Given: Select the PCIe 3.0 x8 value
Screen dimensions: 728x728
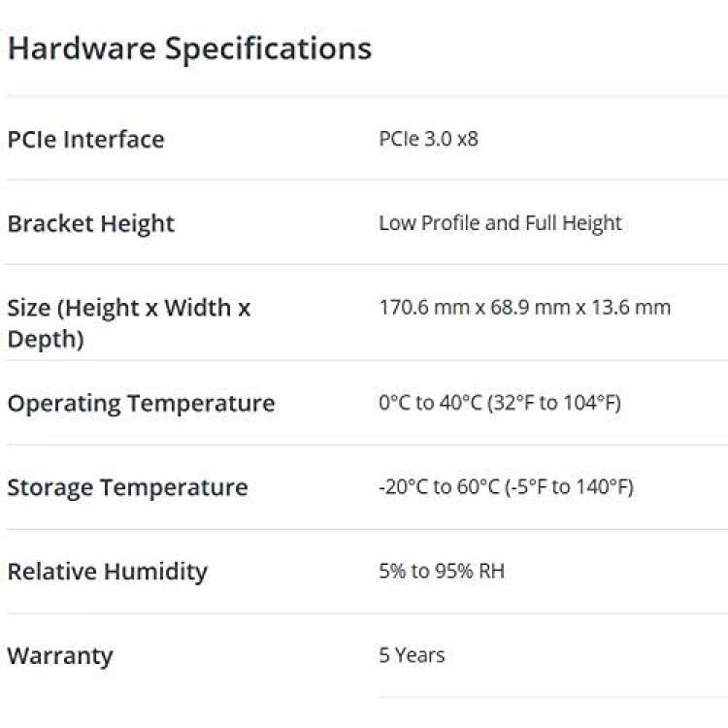Looking at the screenshot, I should point(428,139).
